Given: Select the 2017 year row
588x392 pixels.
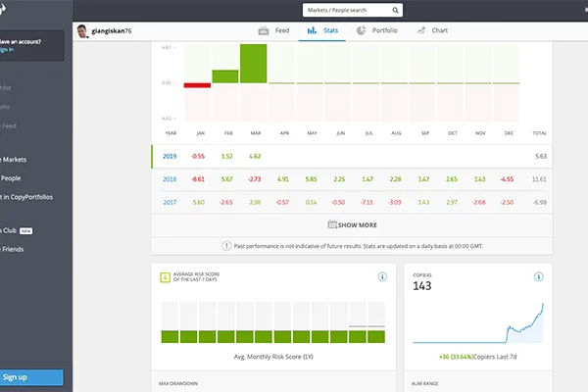Looking at the screenshot, I should (x=171, y=201).
